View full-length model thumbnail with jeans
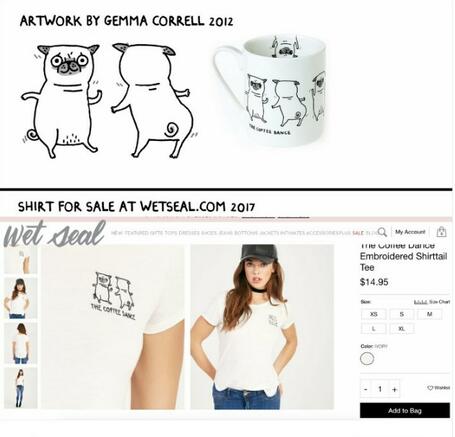This screenshot has height=437, width=455. point(20,388)
